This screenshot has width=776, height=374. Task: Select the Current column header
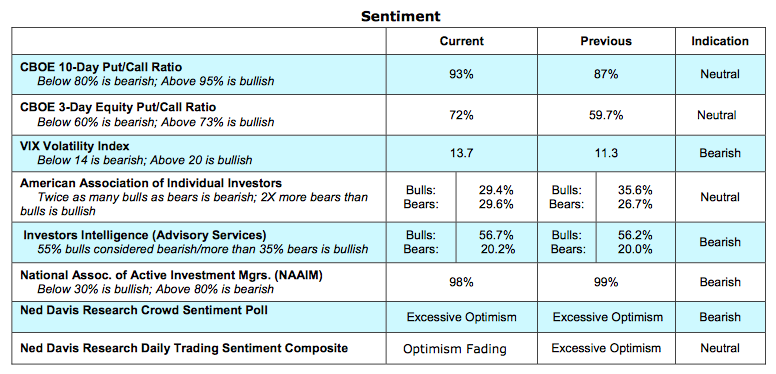pyautogui.click(x=461, y=41)
